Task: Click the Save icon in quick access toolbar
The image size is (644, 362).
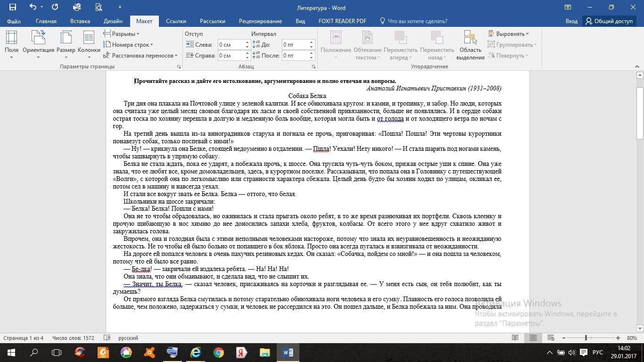Action: tap(13, 8)
